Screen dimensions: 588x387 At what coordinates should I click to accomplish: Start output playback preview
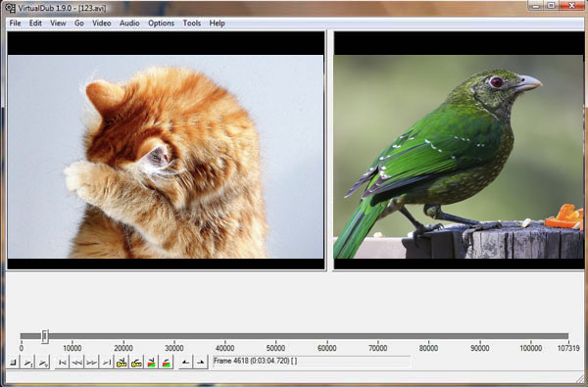point(43,363)
